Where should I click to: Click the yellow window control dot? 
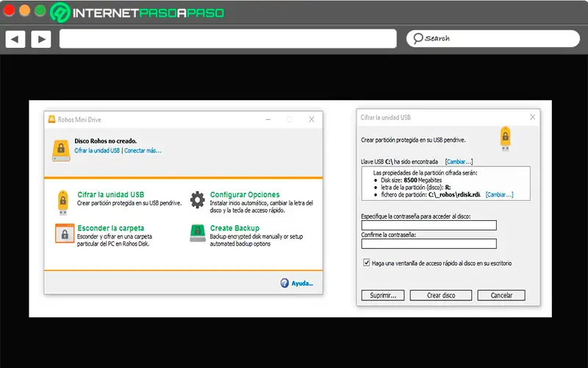coord(24,10)
